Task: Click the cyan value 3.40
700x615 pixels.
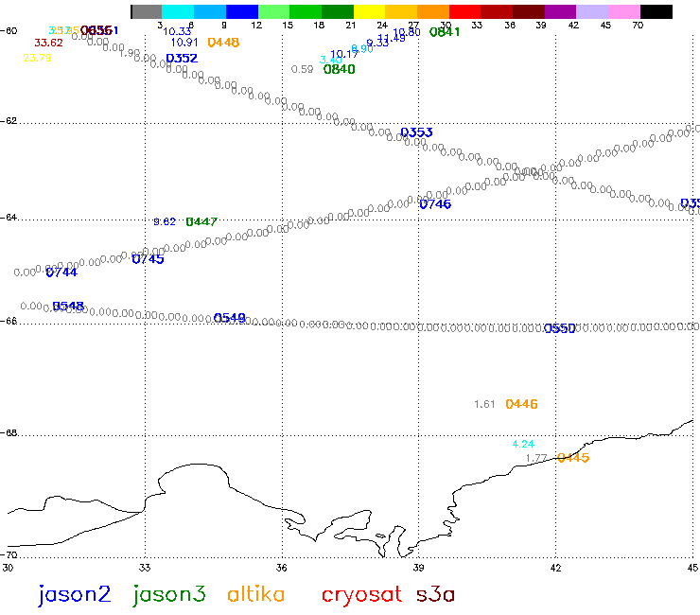Action: point(331,60)
